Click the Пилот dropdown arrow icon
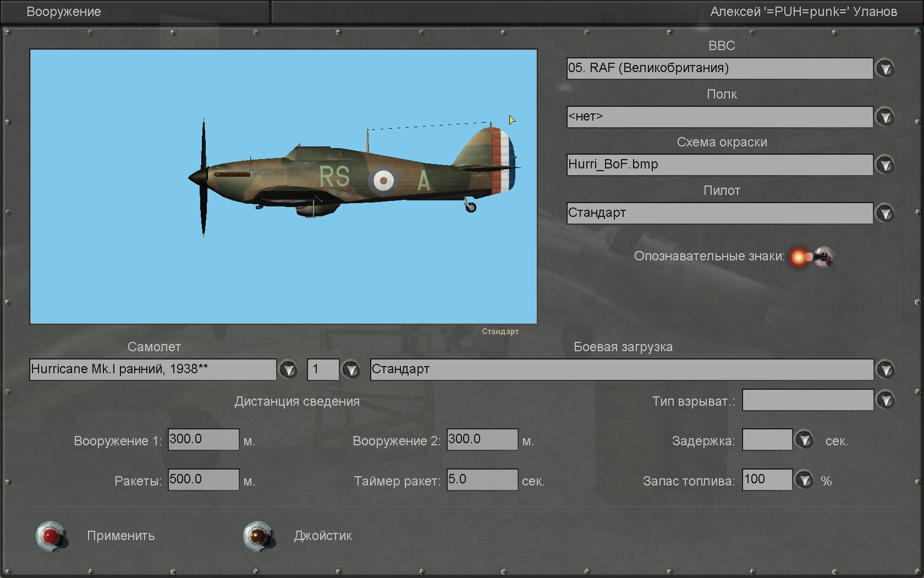The image size is (924, 578). click(884, 213)
